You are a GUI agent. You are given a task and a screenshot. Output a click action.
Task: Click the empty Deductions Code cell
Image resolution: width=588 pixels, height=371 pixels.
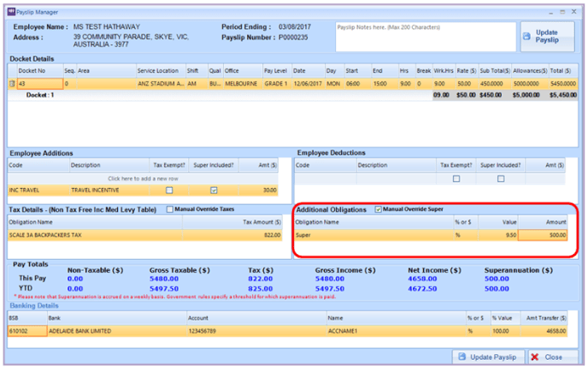[325, 179]
